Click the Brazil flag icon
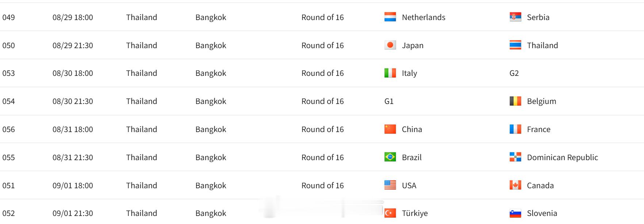The width and height of the screenshot is (644, 224). click(x=390, y=157)
